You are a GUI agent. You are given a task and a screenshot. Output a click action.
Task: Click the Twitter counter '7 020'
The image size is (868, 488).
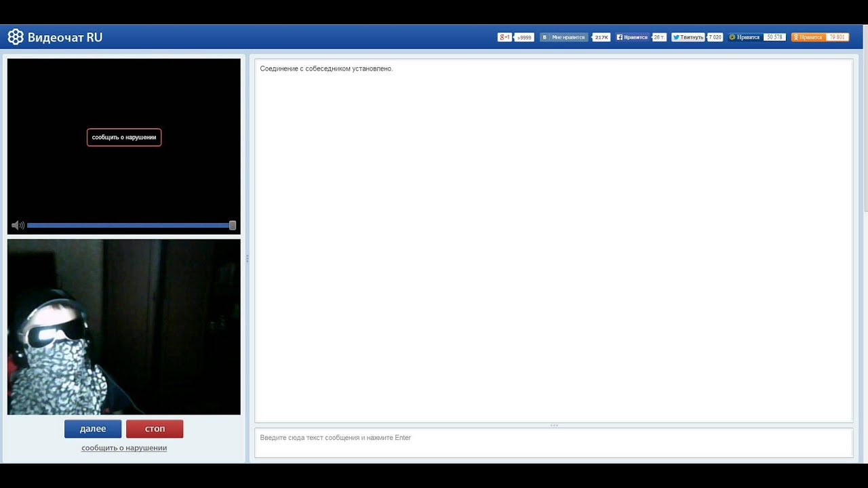tap(715, 37)
